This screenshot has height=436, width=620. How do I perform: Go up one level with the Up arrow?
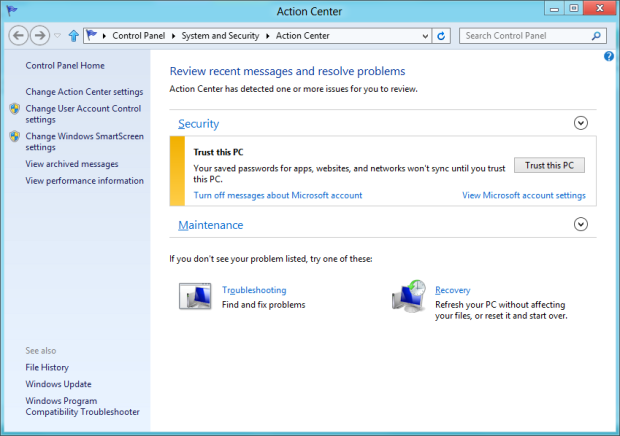74,36
